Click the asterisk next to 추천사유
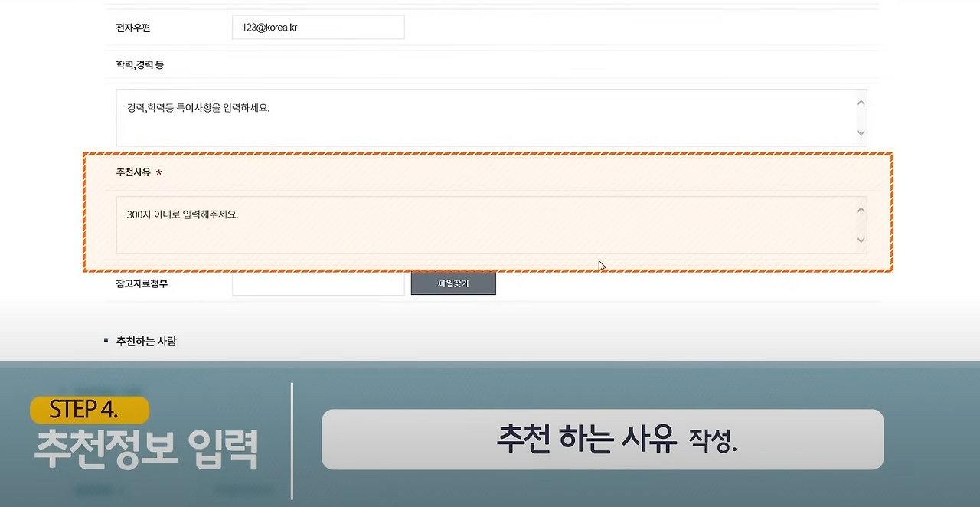The image size is (980, 507). [158, 172]
